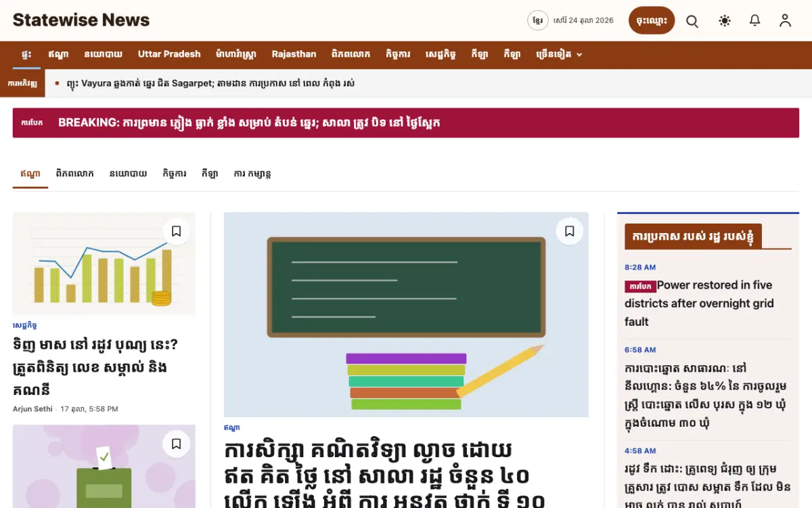The height and width of the screenshot is (508, 812).
Task: Switch to នយោបាយ tab below breaking banner
Action: pos(129,173)
